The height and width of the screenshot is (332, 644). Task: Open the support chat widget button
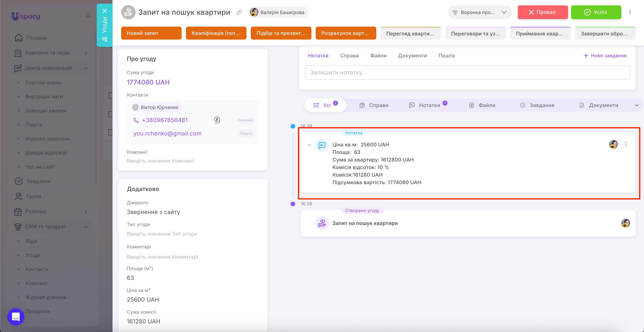[16, 317]
